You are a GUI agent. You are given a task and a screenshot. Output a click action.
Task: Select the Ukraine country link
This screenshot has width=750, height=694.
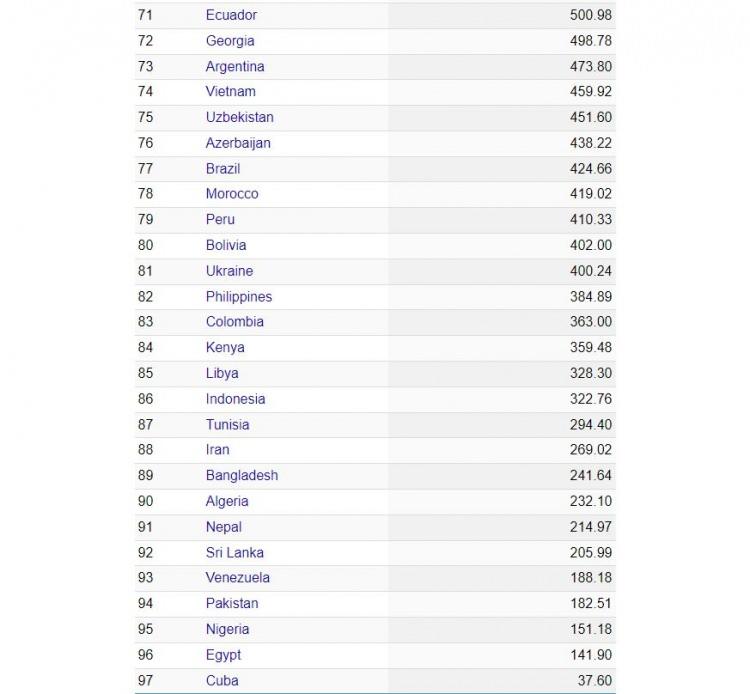point(229,271)
